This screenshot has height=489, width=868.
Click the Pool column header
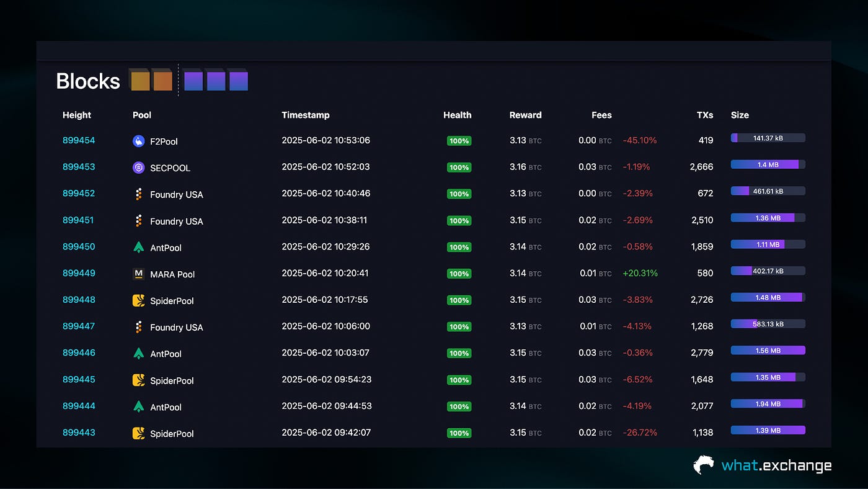pyautogui.click(x=142, y=115)
